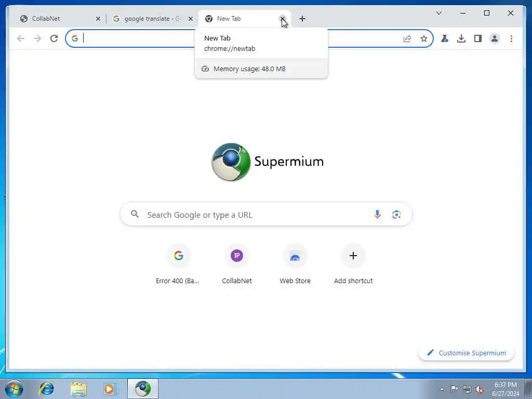Bookmark this tab with the star icon
532x399 pixels.
(424, 38)
